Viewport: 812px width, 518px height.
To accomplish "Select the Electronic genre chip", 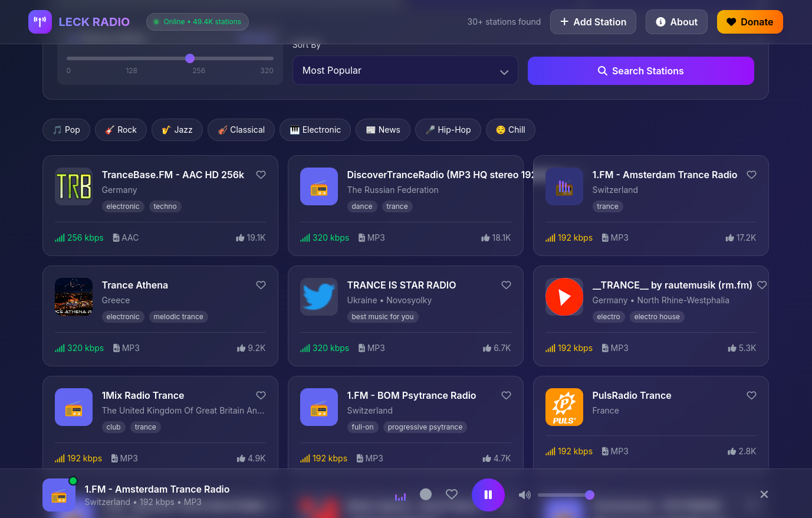I will pos(315,130).
